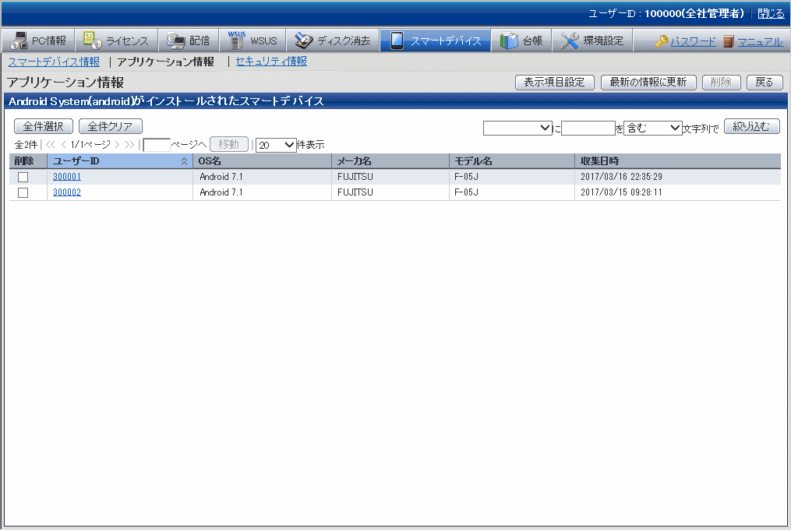
Task: Click the ライセンス license icon
Action: click(93, 41)
